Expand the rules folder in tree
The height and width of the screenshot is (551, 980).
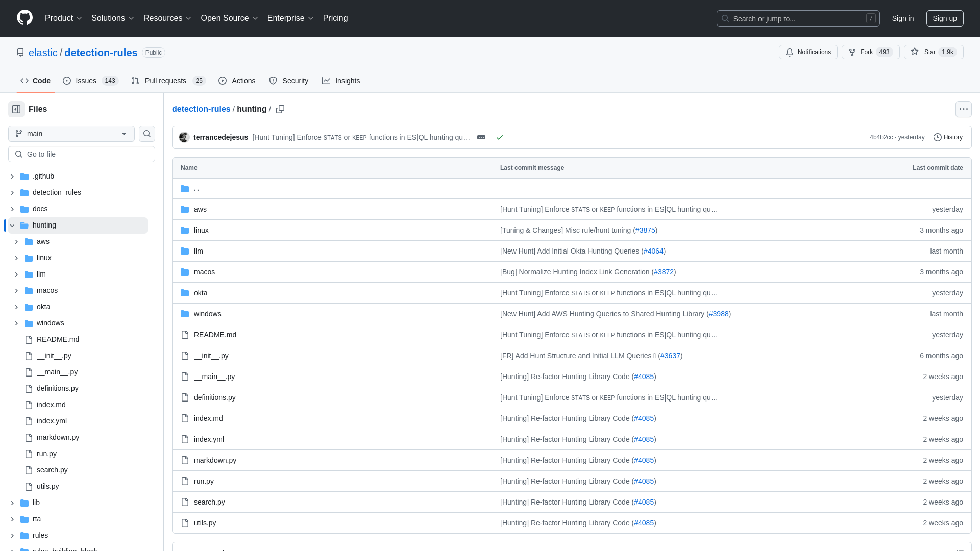(12, 535)
